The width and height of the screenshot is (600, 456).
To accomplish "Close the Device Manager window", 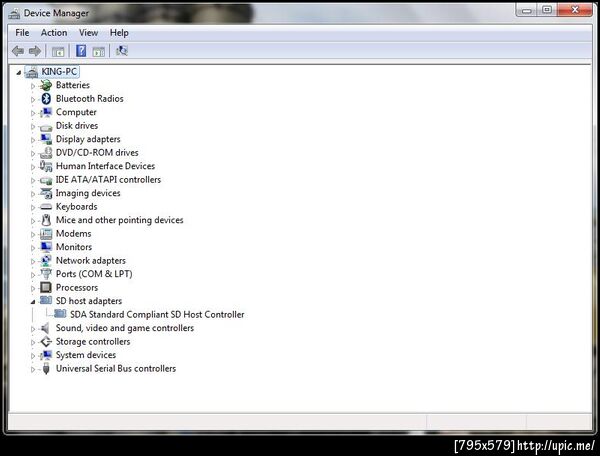I will click(575, 10).
